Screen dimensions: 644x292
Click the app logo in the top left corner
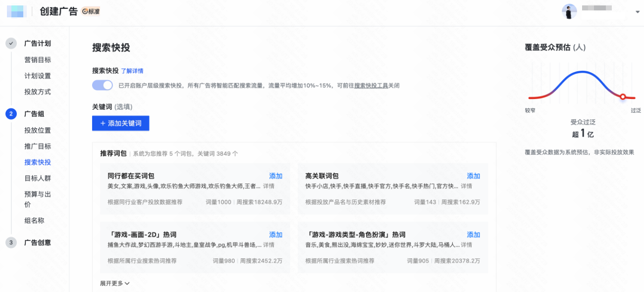(16, 11)
